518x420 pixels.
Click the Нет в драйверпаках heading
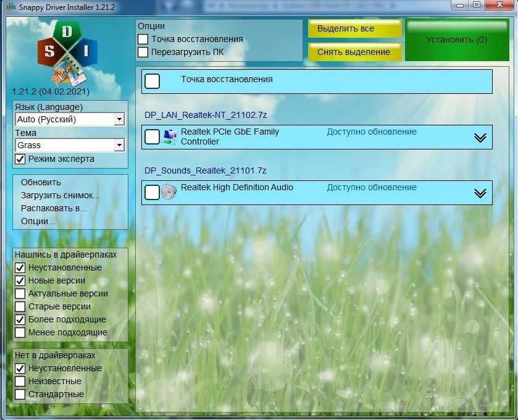pyautogui.click(x=55, y=355)
